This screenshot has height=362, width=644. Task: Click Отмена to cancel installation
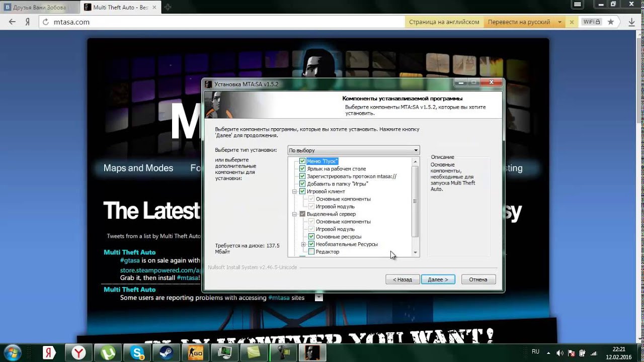[478, 280]
